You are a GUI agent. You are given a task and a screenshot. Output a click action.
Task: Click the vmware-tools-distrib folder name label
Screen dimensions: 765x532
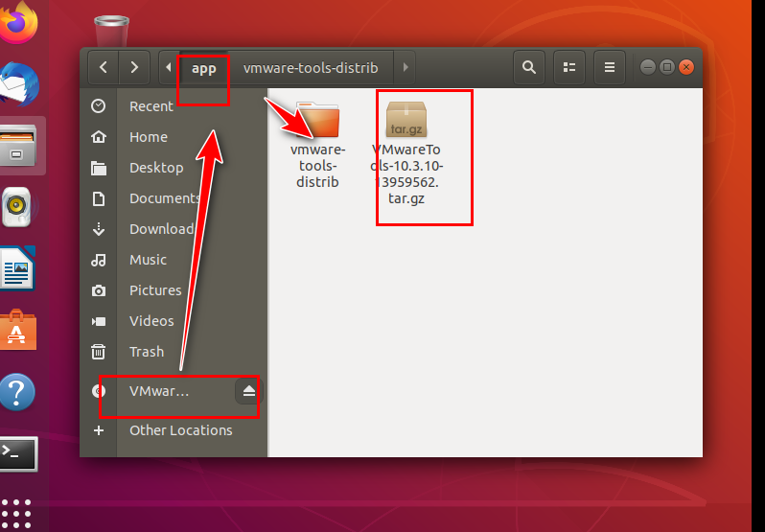(x=317, y=165)
